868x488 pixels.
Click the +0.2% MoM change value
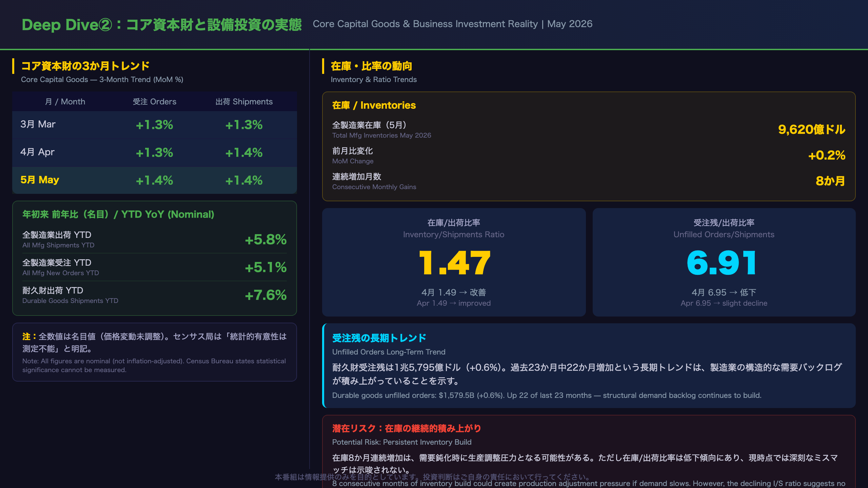point(827,155)
